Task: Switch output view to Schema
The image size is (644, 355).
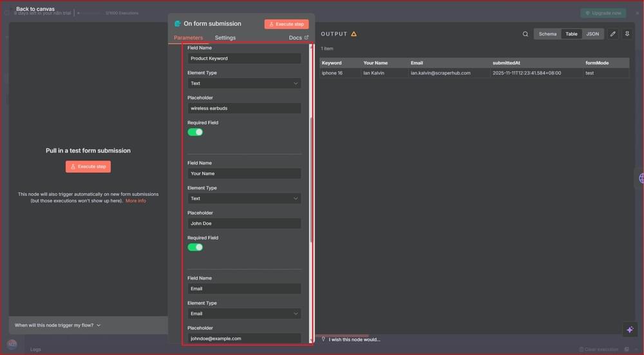Action: click(x=547, y=34)
